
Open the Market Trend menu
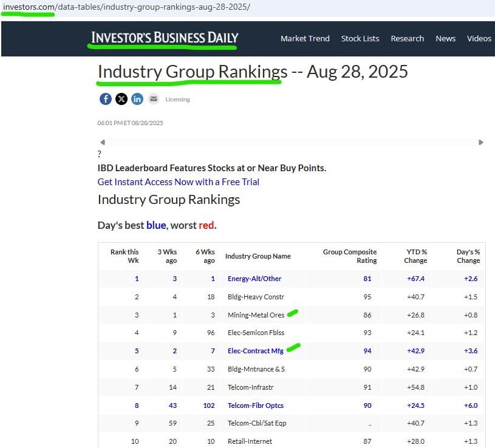click(305, 38)
